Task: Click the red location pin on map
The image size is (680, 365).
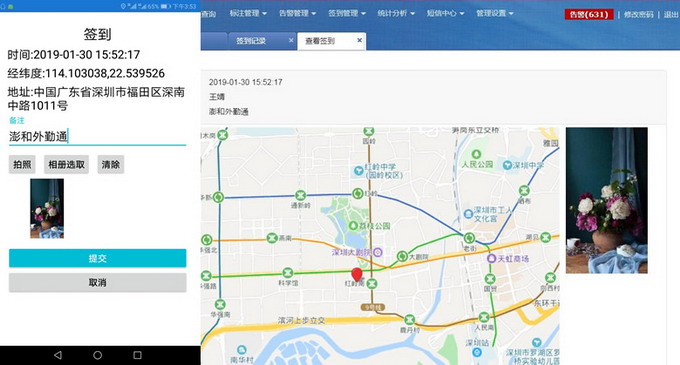Action: 356,275
